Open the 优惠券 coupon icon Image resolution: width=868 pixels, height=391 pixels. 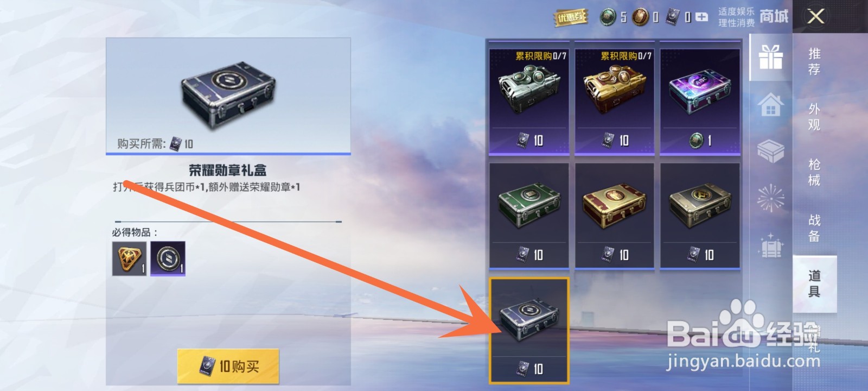(x=570, y=17)
